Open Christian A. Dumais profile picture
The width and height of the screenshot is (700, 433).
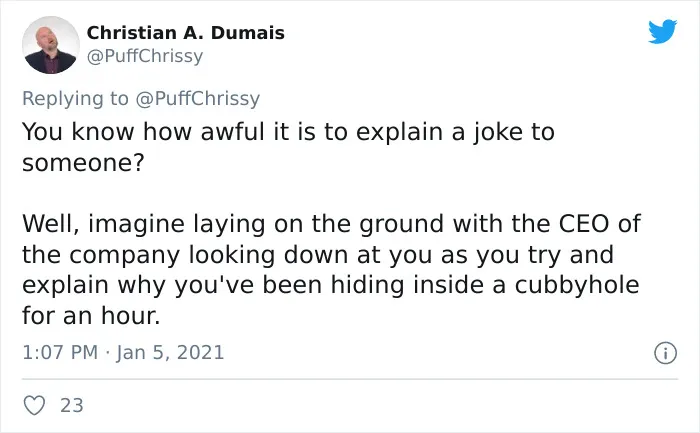51,45
